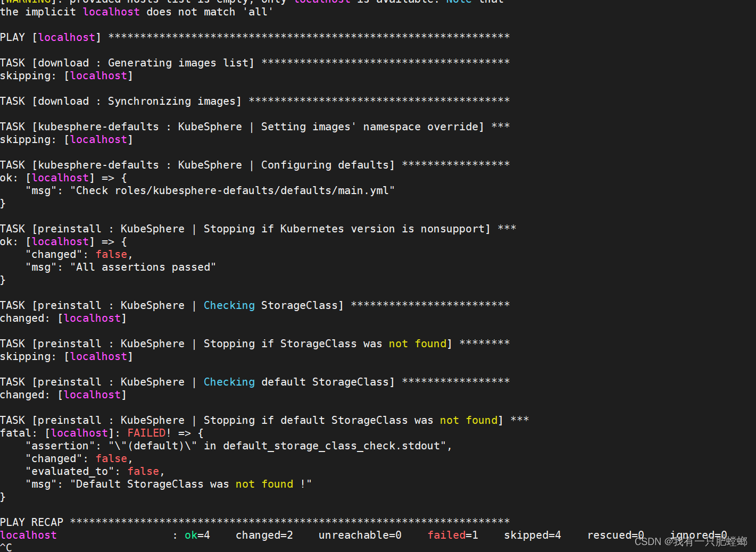Click 'Default StorageClass was not found !' message
This screenshot has height=552, width=756.
point(169,484)
